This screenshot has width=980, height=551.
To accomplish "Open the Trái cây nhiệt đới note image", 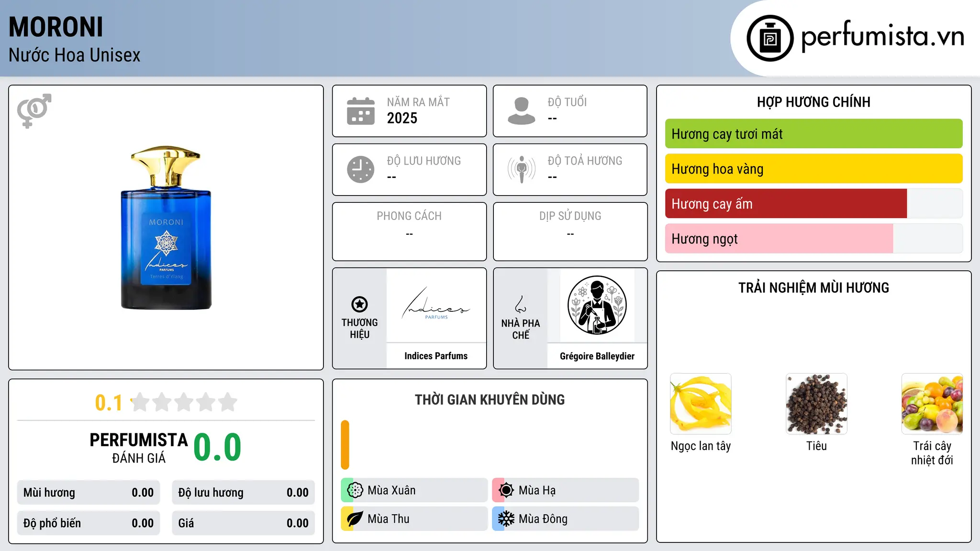I will coord(932,404).
